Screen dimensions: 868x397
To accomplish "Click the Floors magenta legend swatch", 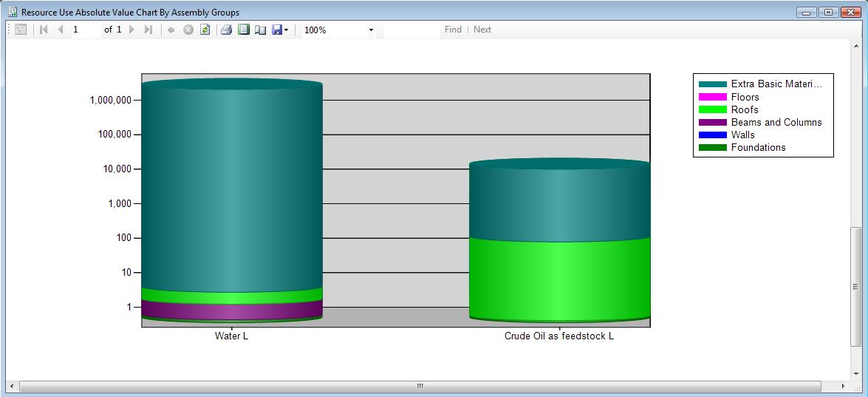I will pos(712,97).
